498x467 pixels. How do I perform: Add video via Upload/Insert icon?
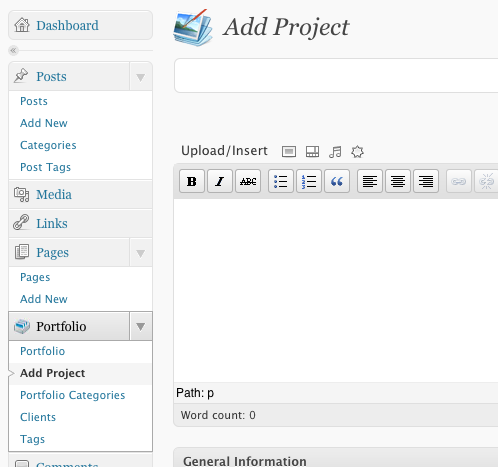pos(312,152)
